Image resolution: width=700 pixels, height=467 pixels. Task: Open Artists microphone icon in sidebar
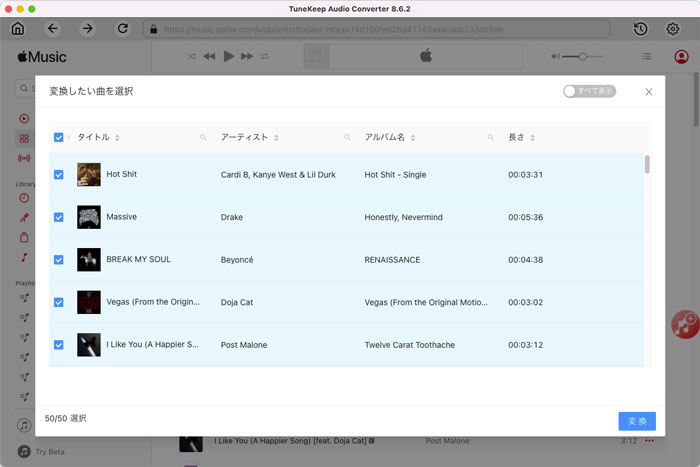24,218
